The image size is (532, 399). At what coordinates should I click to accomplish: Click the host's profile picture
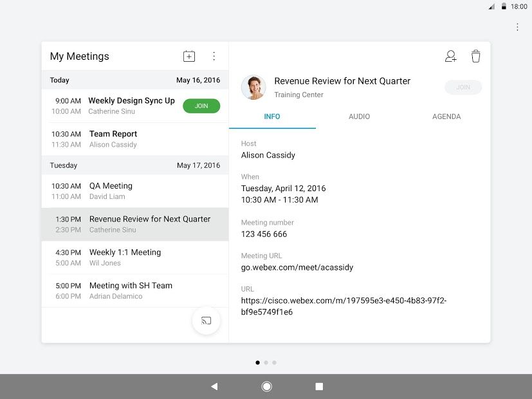[x=253, y=87]
